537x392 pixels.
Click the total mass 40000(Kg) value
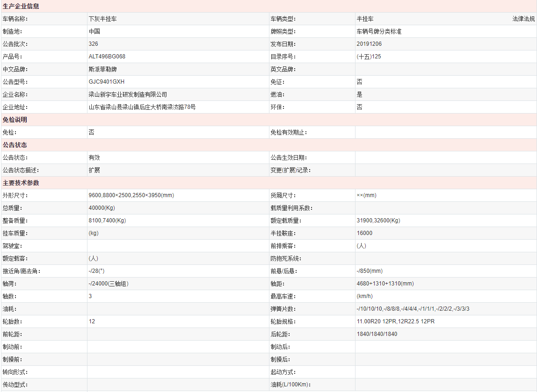102,208
